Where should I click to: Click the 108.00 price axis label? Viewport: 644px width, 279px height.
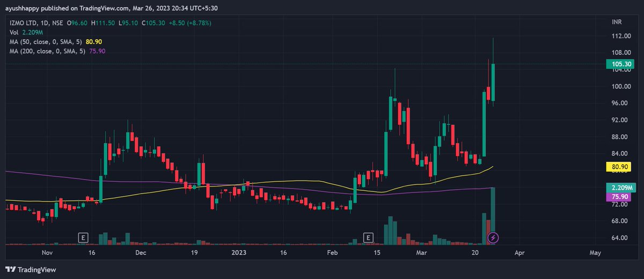(621, 53)
